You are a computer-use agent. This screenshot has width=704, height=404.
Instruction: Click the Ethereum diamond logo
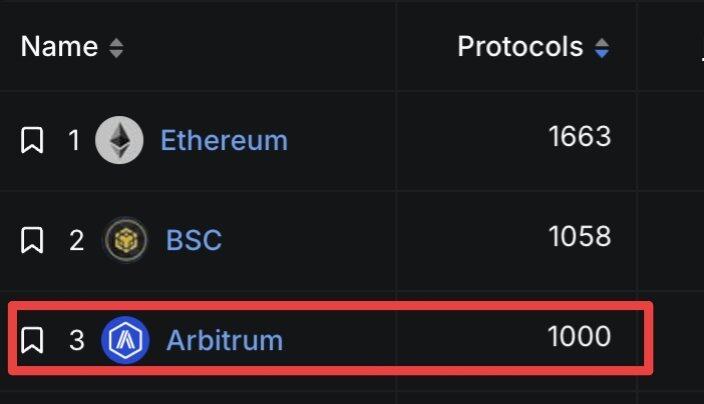coord(119,140)
